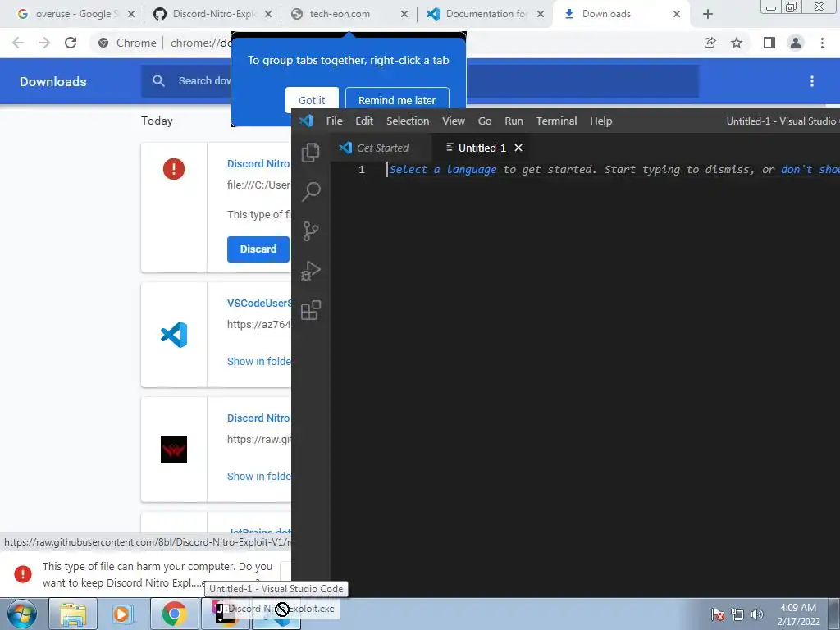
Task: Close the Untitled-1 editor tab
Action: 518,148
